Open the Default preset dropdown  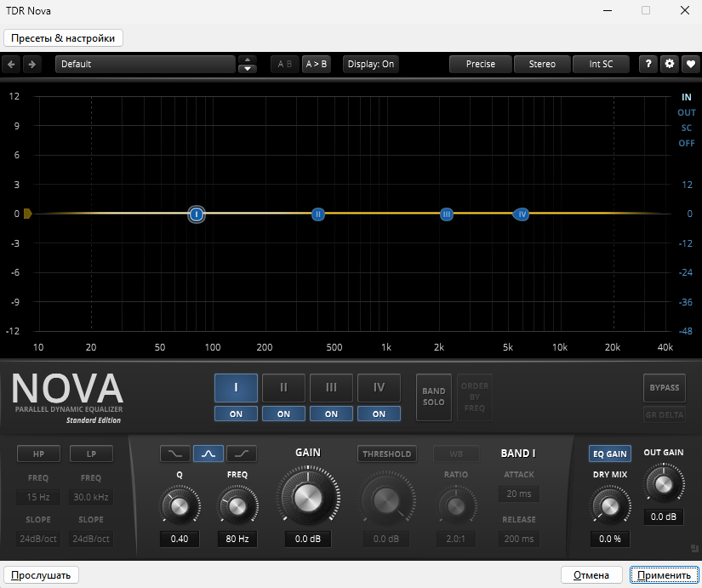pyautogui.click(x=145, y=64)
